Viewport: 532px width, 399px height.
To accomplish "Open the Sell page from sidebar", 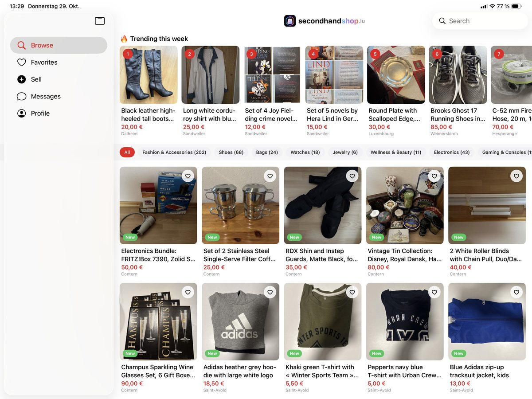I will [59, 79].
